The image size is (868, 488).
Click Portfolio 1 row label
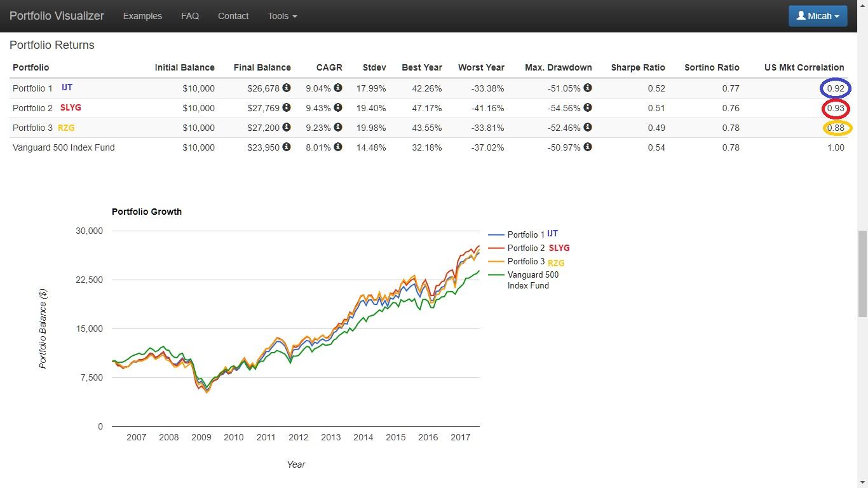click(32, 88)
